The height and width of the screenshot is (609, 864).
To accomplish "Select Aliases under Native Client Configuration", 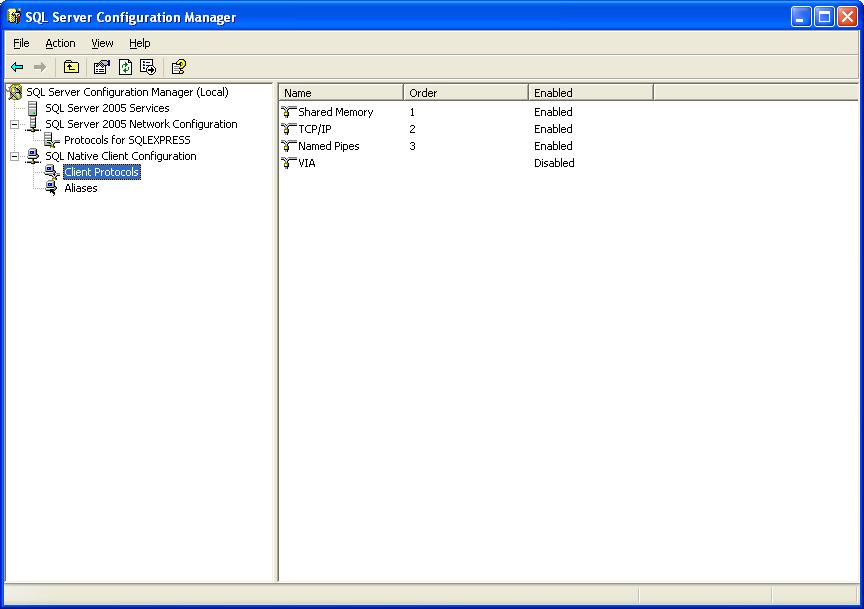I will click(x=81, y=188).
